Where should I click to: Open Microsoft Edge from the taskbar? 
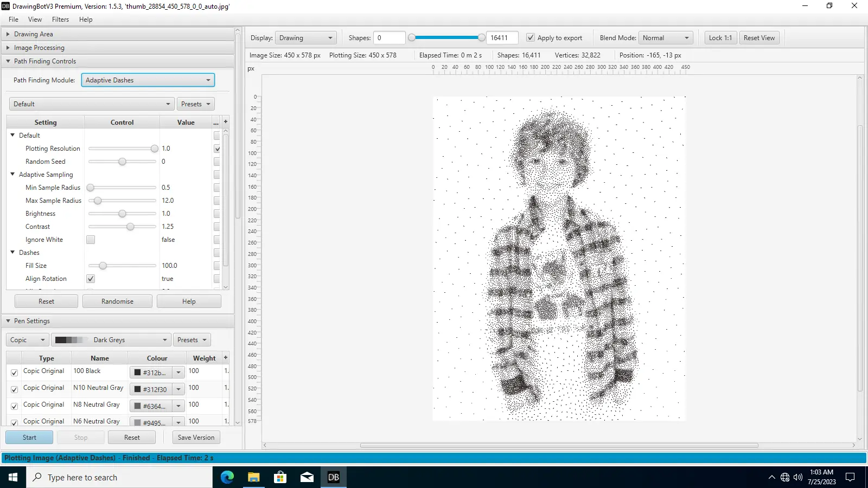tap(227, 477)
